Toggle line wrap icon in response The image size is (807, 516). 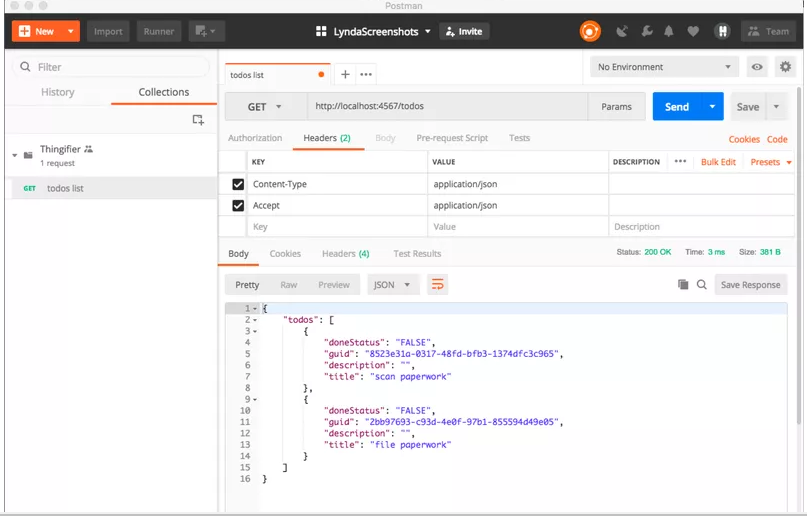click(437, 284)
